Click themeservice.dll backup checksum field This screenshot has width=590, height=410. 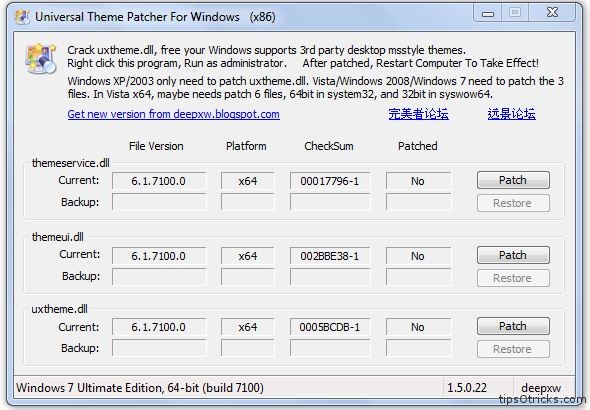click(x=330, y=202)
